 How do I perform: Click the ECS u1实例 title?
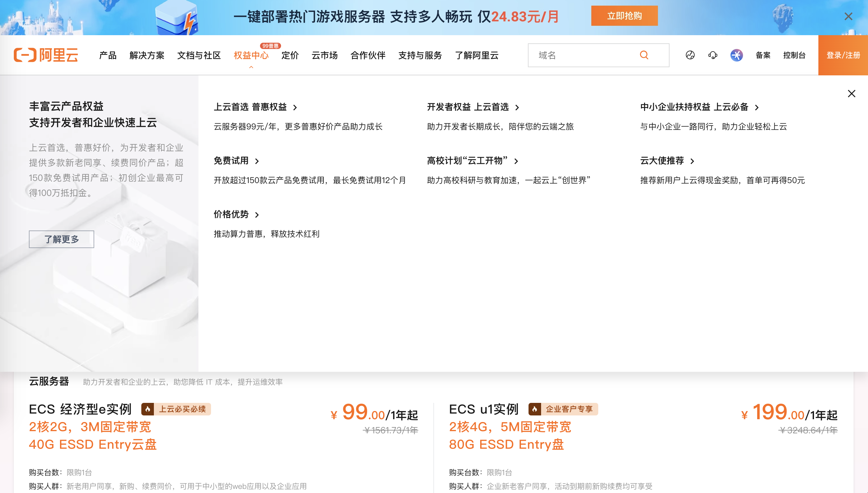(484, 409)
